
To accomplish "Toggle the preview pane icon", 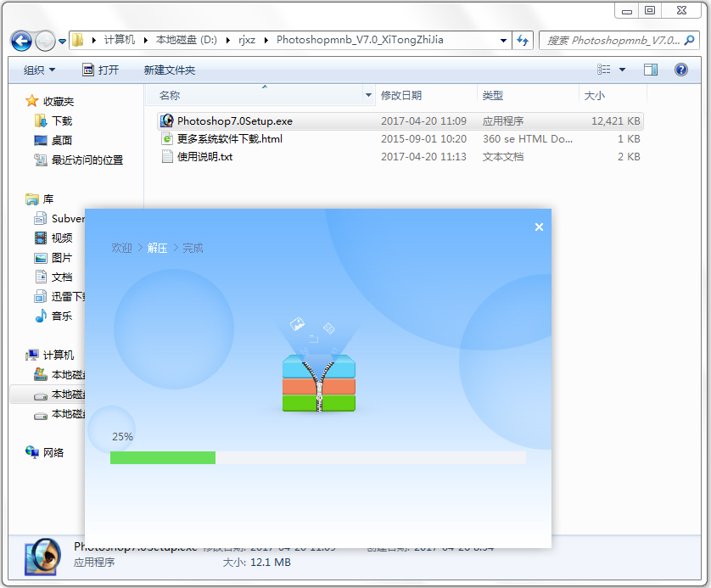I will [x=651, y=70].
